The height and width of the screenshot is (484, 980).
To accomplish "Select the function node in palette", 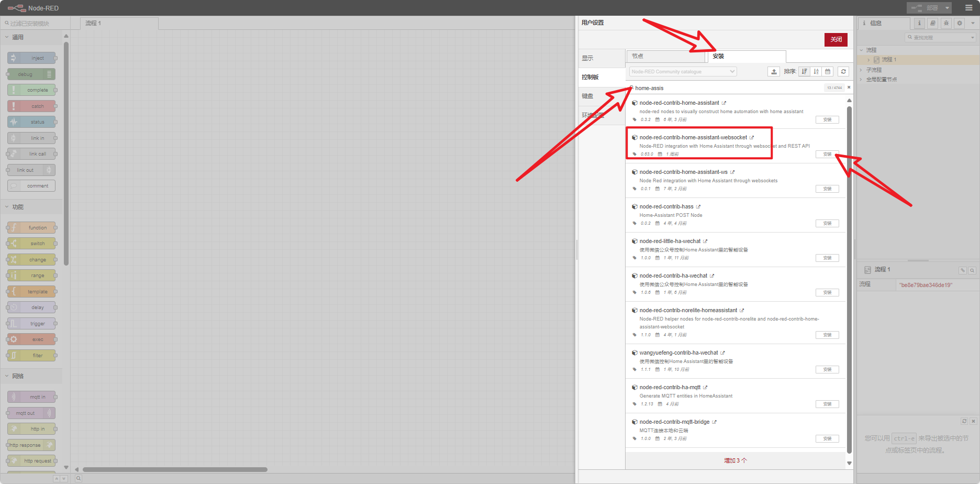I will point(32,228).
